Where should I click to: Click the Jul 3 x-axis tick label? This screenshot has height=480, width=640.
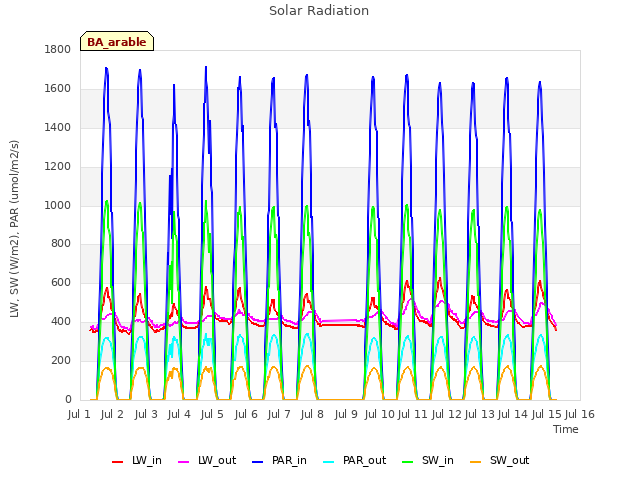coord(146,414)
